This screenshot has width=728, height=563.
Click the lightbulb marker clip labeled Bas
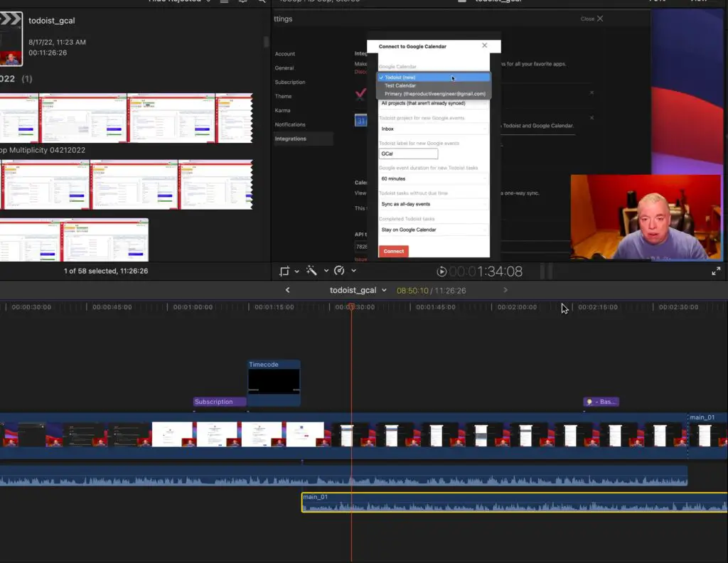click(x=601, y=402)
